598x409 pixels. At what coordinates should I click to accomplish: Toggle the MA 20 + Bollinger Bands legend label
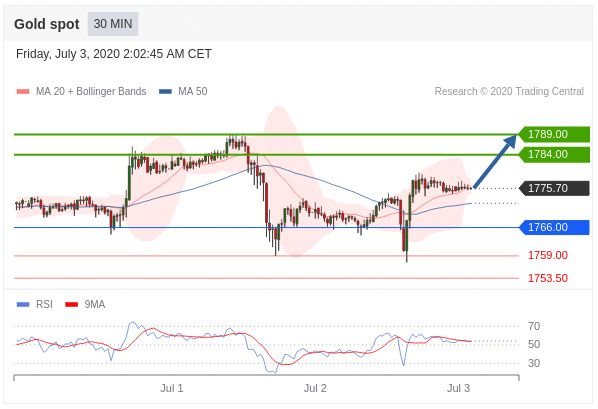coord(91,92)
